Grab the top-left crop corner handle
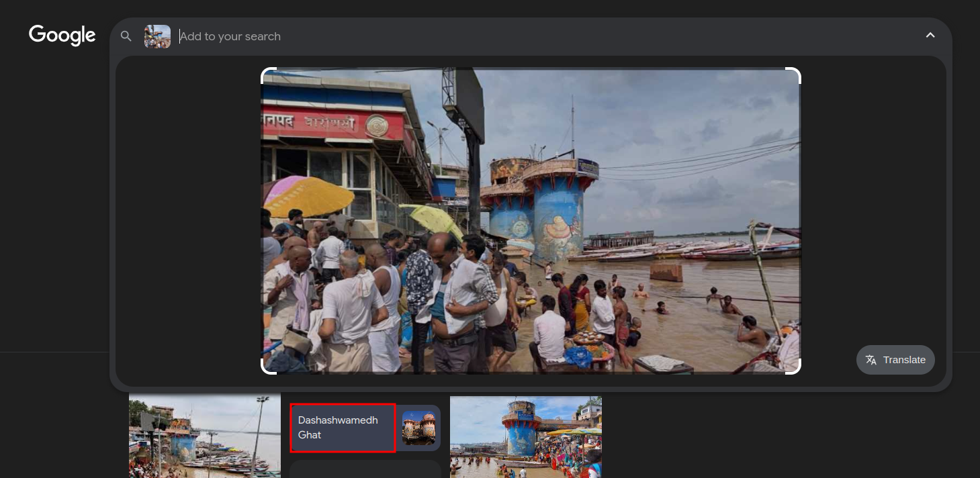The height and width of the screenshot is (478, 980). tap(268, 75)
